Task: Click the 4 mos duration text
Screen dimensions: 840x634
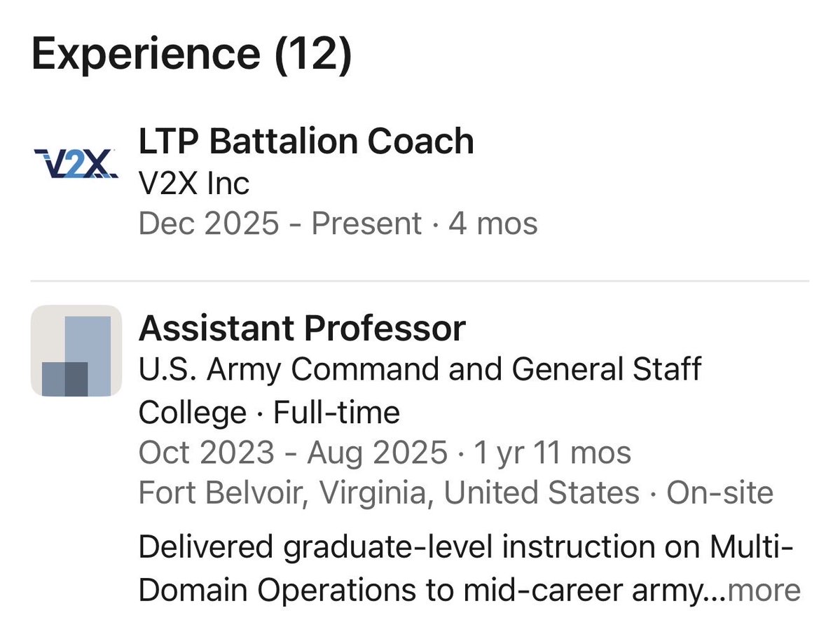Action: pyautogui.click(x=493, y=224)
